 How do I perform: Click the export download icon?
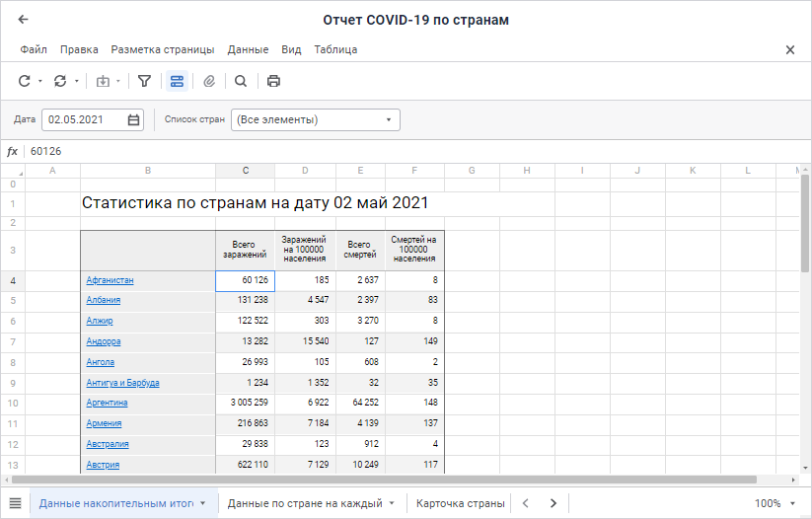(x=103, y=81)
